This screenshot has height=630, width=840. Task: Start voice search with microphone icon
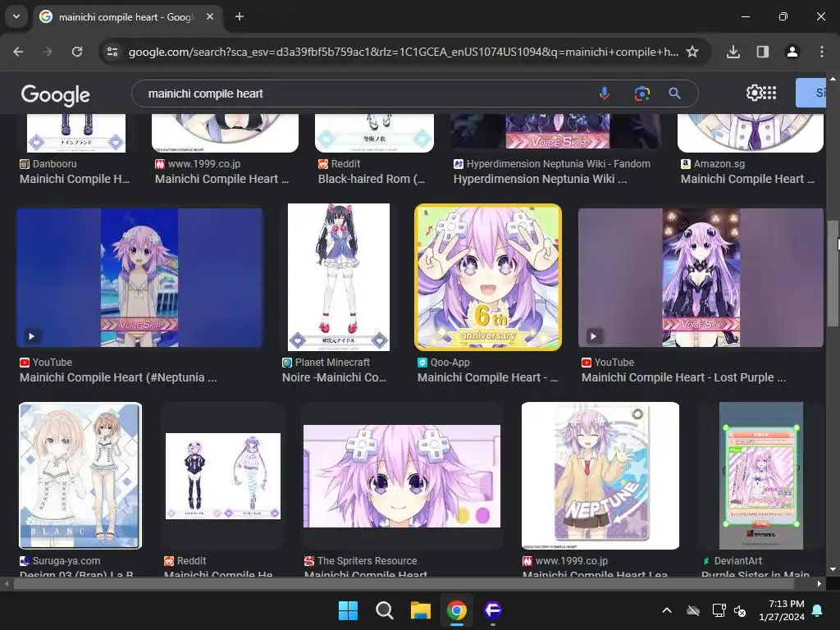coord(605,94)
